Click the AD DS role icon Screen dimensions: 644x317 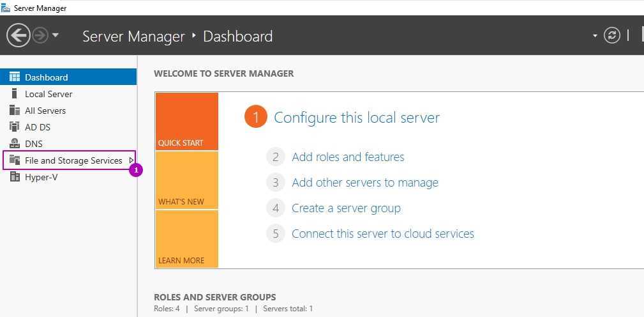pos(14,127)
